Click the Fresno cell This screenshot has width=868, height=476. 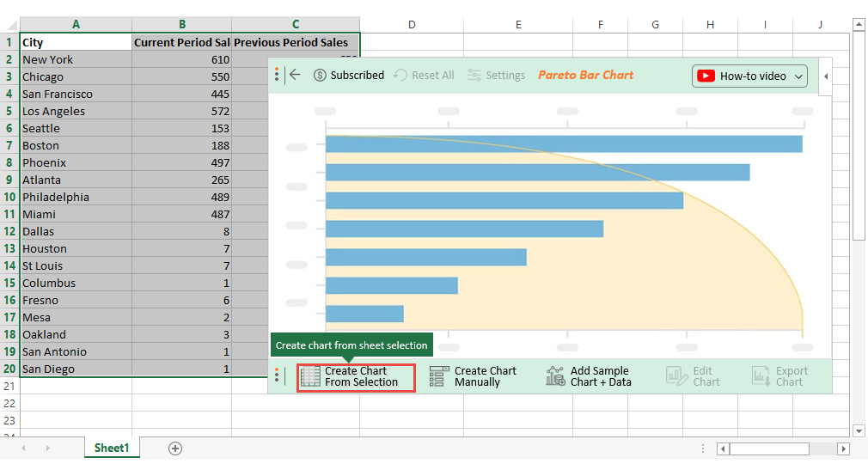76,300
